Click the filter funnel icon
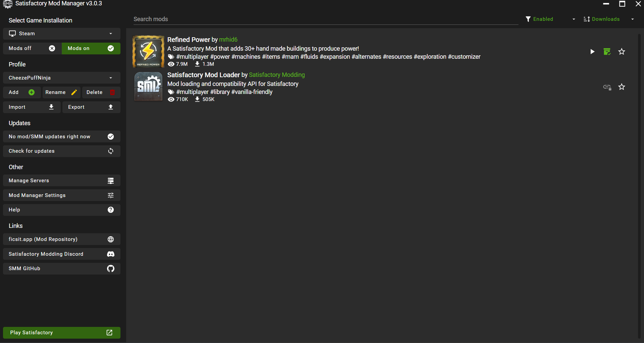This screenshot has height=343, width=644. (x=528, y=19)
